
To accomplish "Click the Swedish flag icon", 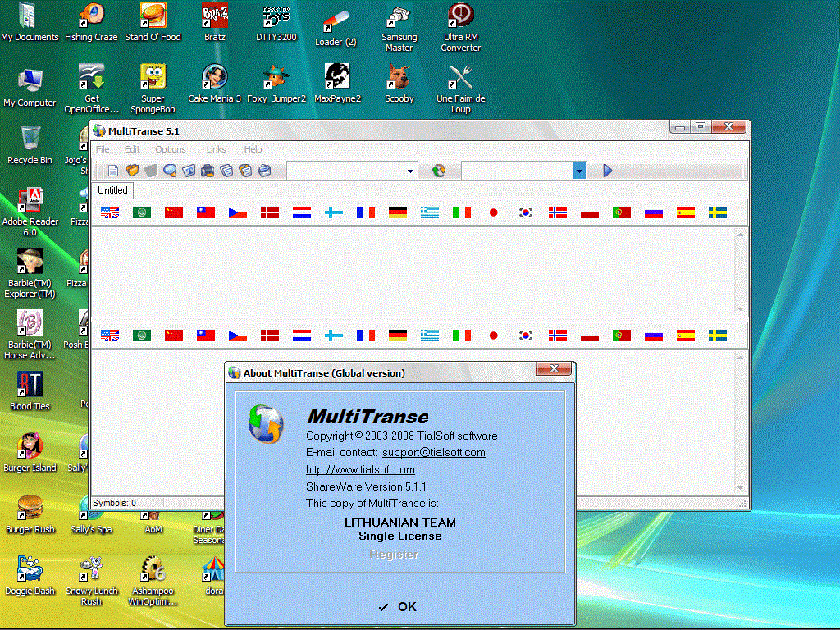I will 717,212.
